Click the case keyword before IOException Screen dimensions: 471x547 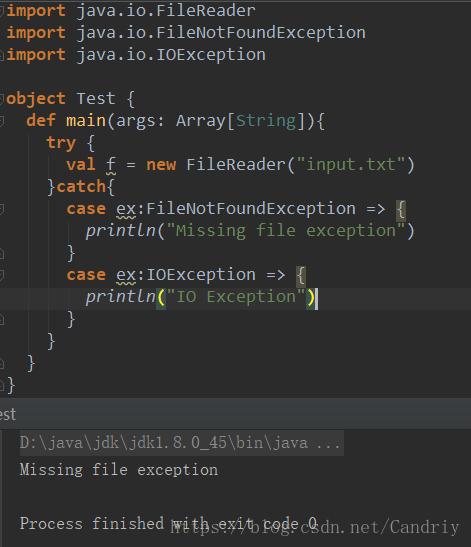86,275
